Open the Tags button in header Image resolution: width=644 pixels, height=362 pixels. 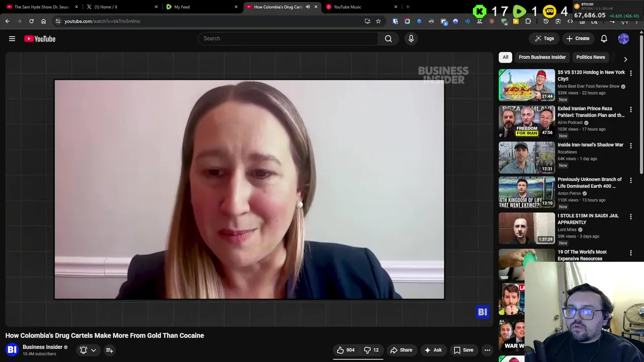click(x=544, y=38)
